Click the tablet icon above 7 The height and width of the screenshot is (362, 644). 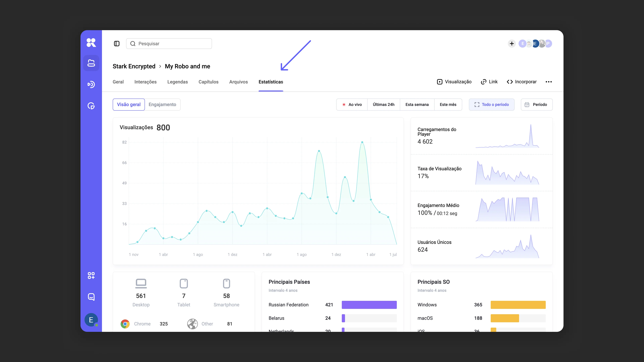tap(184, 284)
